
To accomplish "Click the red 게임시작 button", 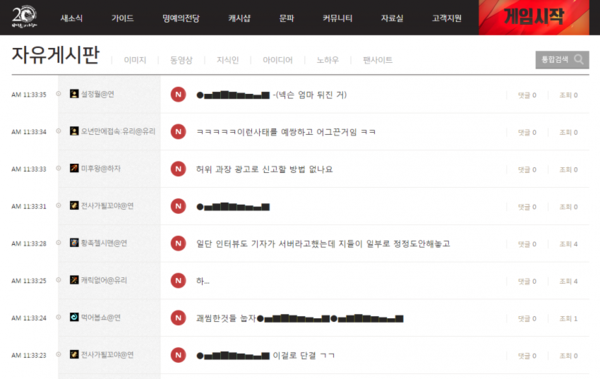I will pos(534,17).
